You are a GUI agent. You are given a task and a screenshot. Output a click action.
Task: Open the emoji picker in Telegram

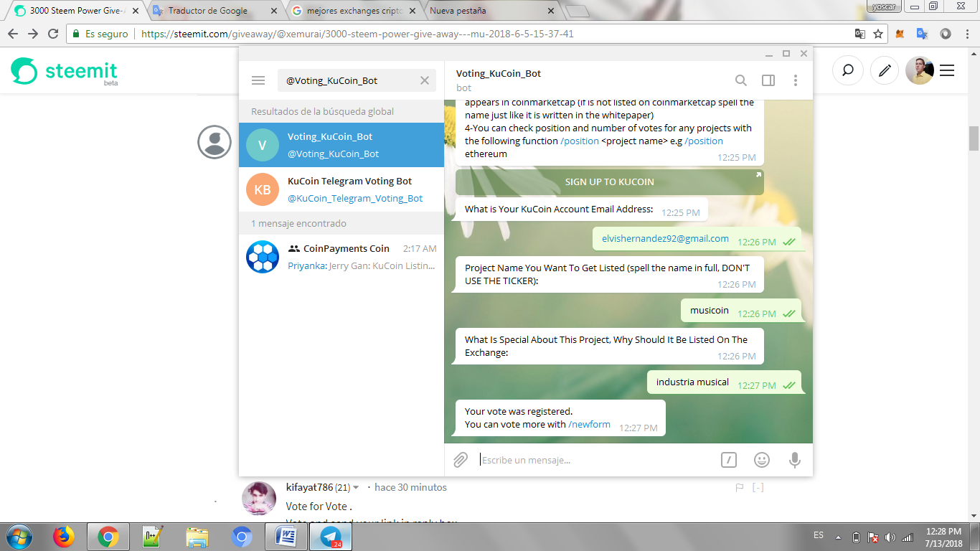(x=762, y=460)
